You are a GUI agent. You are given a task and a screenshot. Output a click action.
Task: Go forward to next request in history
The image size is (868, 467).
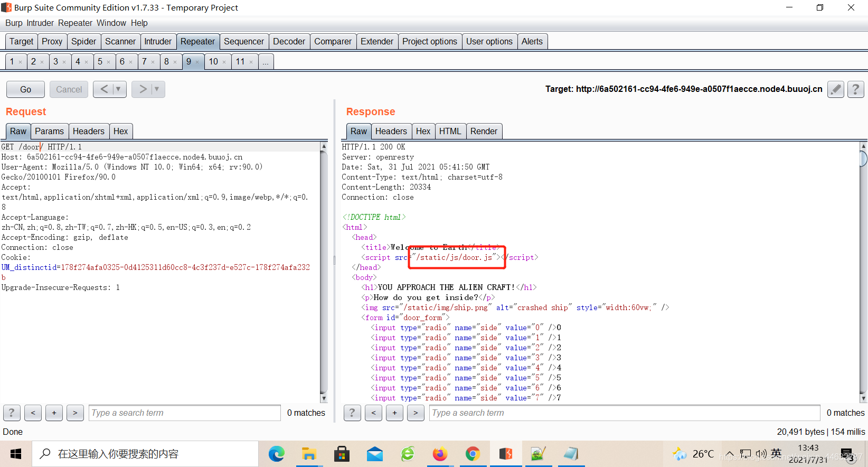143,89
